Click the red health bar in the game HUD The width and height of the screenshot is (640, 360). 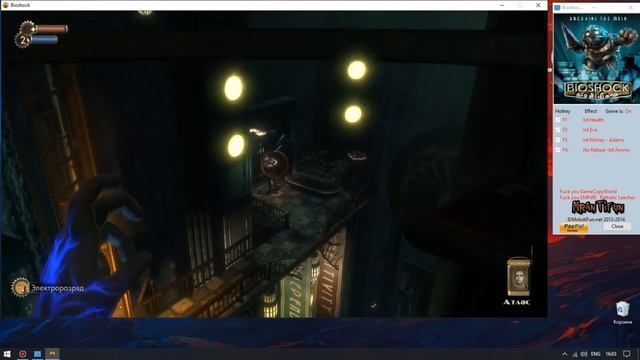coord(51,29)
